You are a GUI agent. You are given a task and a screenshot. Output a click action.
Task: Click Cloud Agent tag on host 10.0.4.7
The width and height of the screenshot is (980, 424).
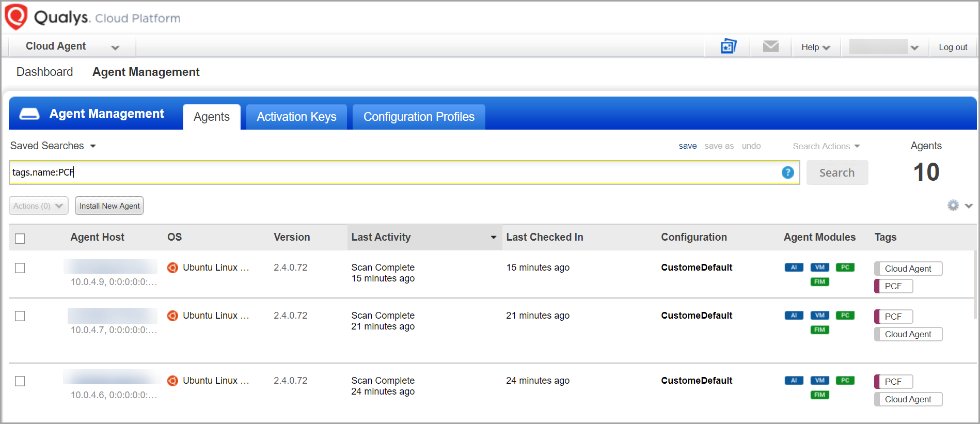[908, 334]
